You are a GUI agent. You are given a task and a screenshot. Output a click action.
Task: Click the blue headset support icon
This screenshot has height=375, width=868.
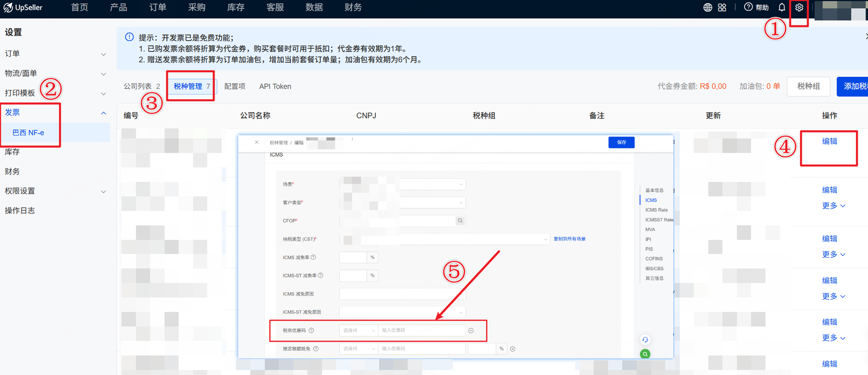point(645,340)
